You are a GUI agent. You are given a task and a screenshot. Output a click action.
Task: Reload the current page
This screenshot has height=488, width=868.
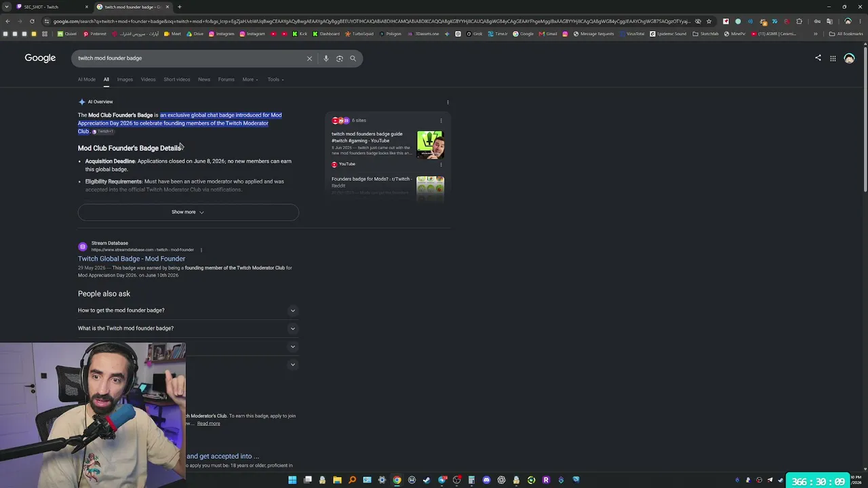pyautogui.click(x=32, y=21)
